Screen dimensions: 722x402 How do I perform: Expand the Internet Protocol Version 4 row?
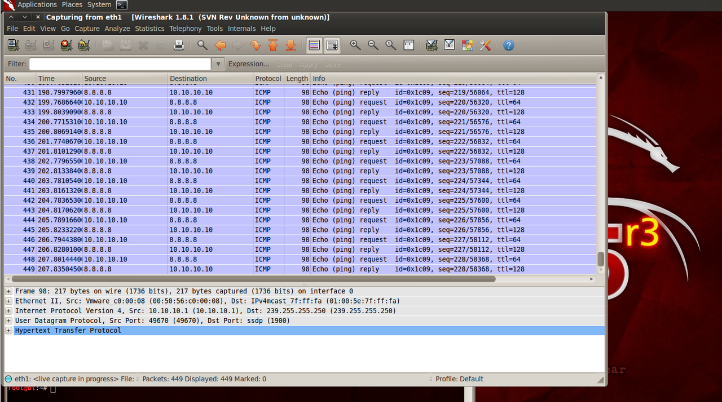[8, 311]
